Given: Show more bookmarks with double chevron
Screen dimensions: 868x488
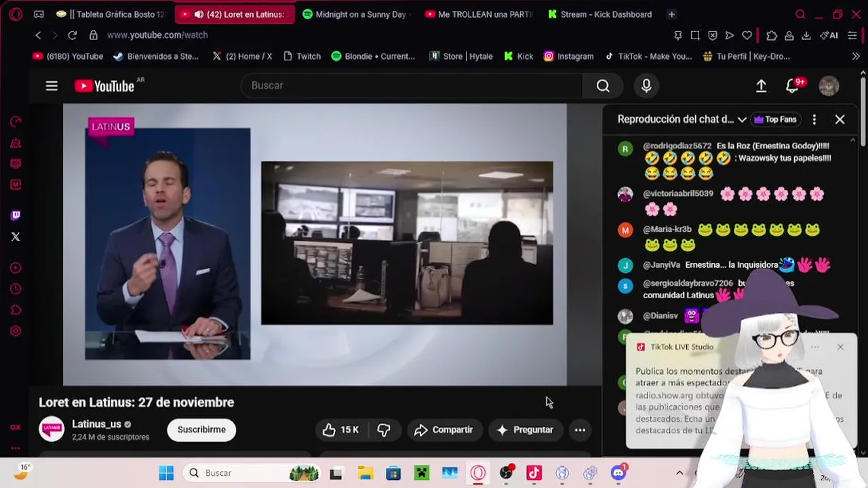Looking at the screenshot, I should tap(855, 56).
